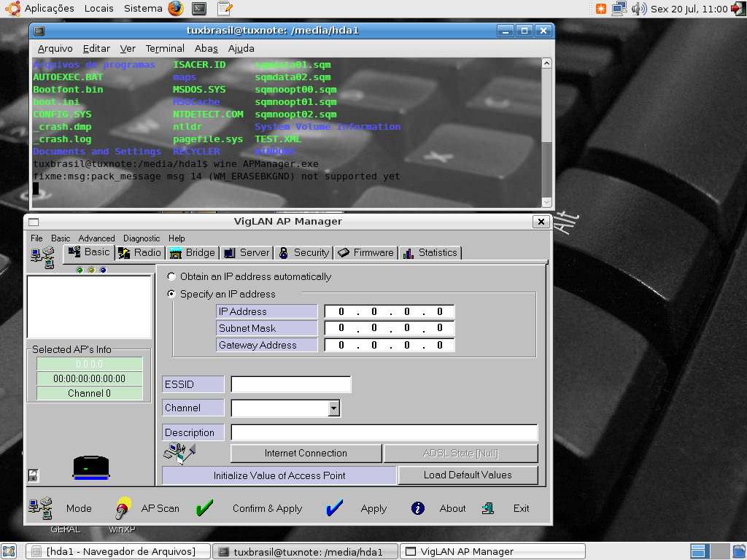747x560 pixels.
Task: Click the network computers icon below File menu
Action: point(43,257)
